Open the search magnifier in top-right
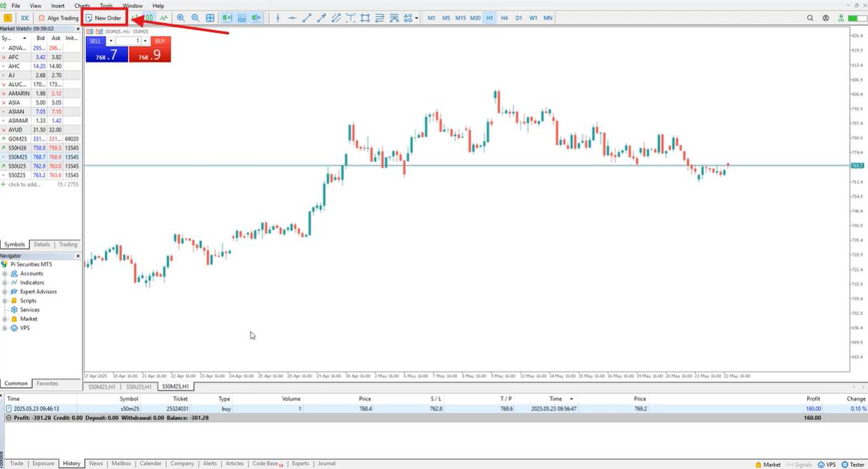Viewport: 868px width, 469px height. click(x=811, y=17)
